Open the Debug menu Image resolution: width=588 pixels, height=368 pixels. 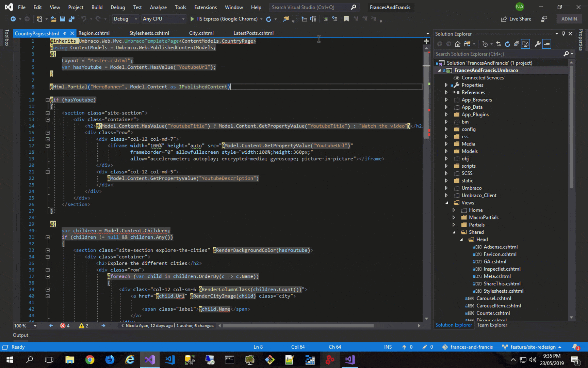[x=118, y=7]
